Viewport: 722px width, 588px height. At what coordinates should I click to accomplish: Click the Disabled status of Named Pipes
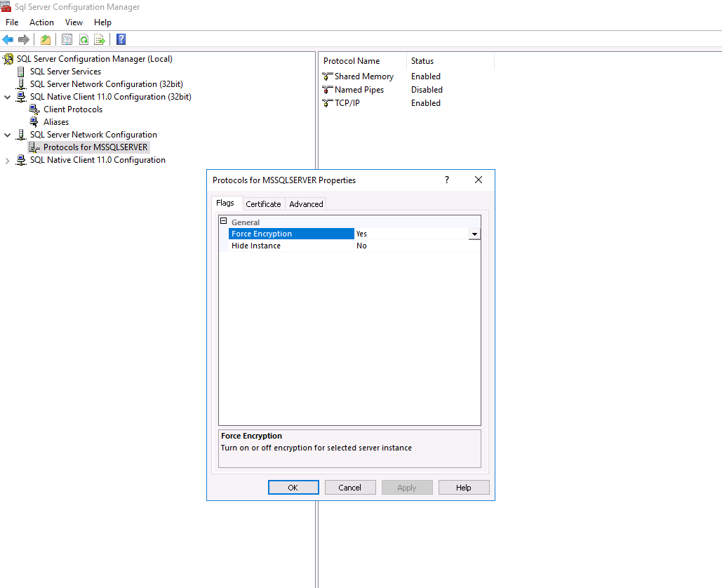[427, 90]
